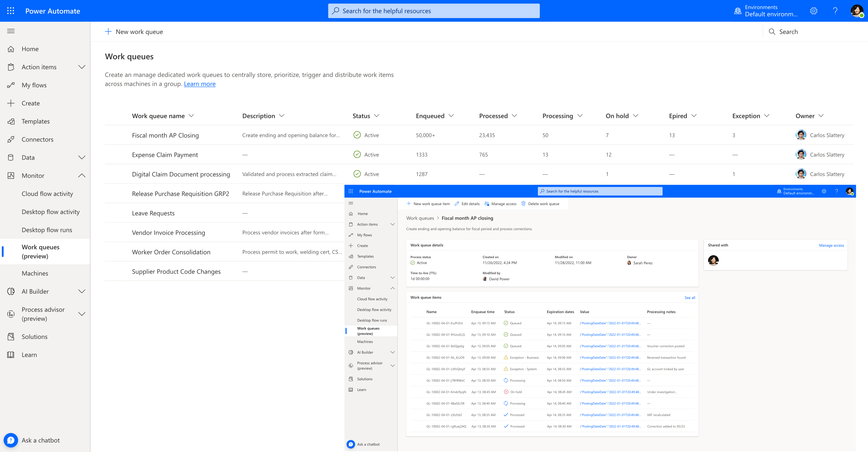Image resolution: width=868 pixels, height=452 pixels.
Task: Click the Learn more link
Action: [x=200, y=84]
